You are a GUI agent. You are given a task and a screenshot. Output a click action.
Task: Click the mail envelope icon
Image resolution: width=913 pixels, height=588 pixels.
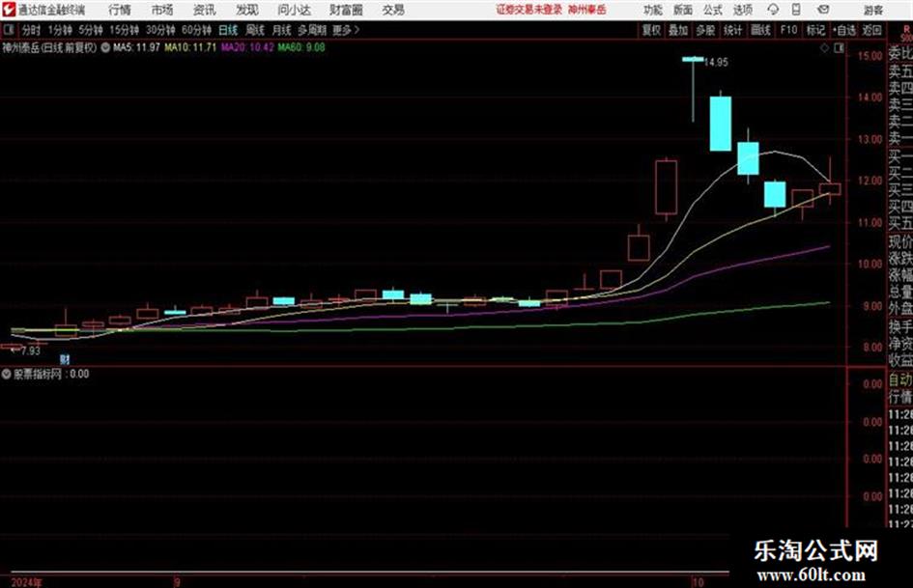coord(823,10)
